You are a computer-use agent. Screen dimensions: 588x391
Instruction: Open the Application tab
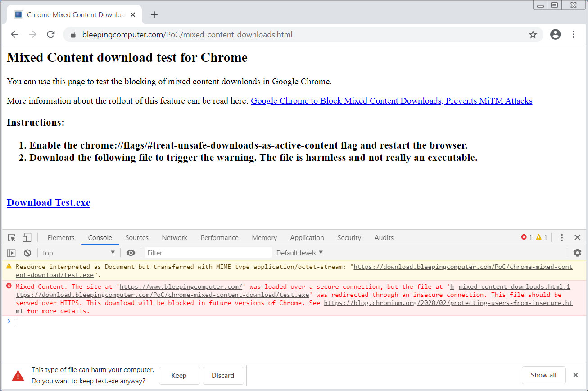click(307, 238)
